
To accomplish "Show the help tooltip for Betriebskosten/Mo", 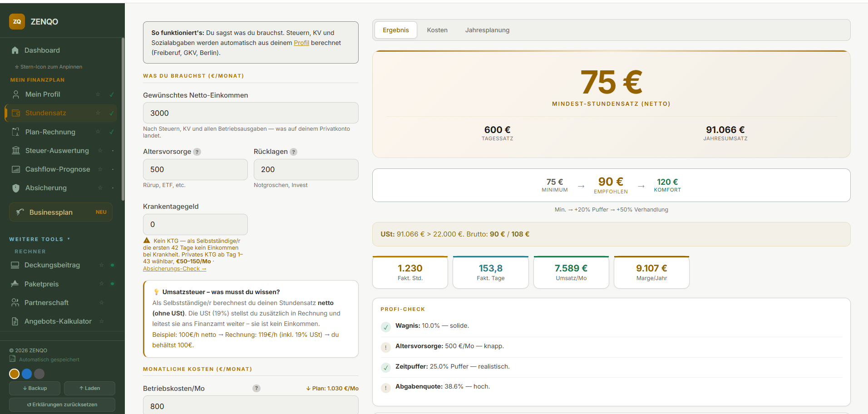I will point(256,388).
